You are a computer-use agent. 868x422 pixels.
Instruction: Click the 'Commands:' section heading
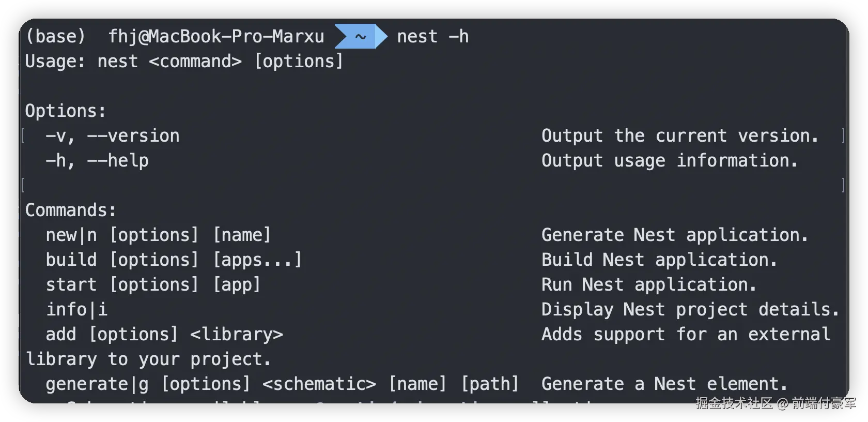71,210
